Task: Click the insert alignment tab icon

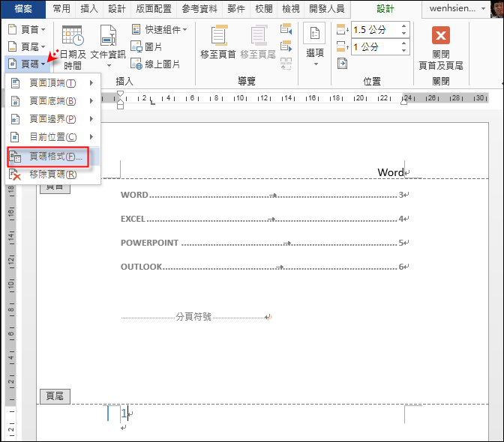Action: pyautogui.click(x=342, y=64)
